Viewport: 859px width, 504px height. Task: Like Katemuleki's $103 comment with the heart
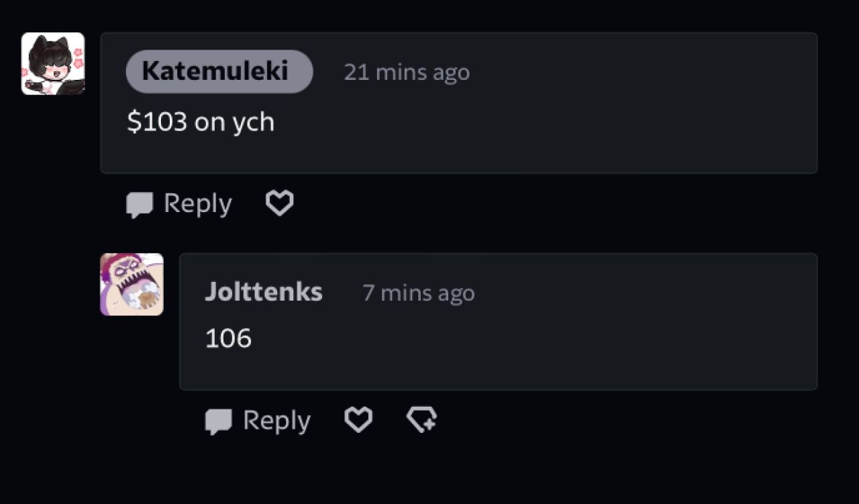(279, 203)
